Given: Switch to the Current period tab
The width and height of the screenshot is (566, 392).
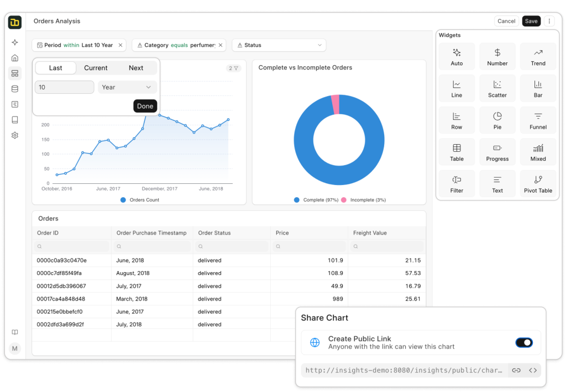Looking at the screenshot, I should 96,68.
